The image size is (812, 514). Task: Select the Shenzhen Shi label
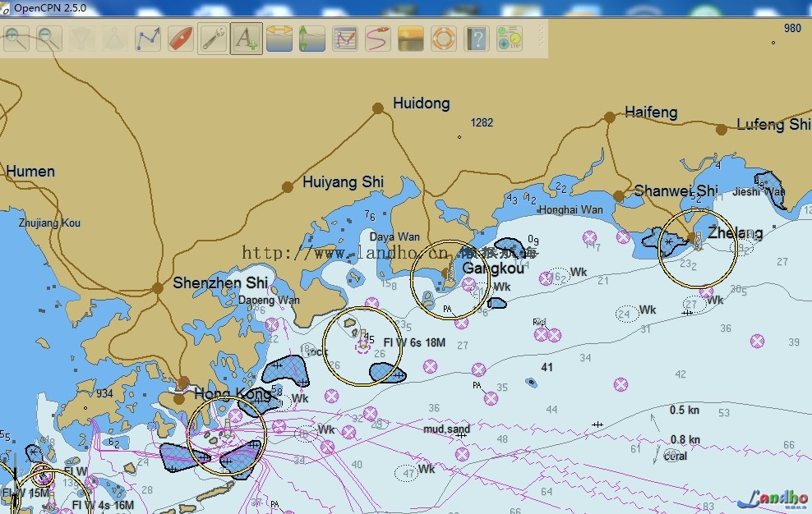(x=220, y=282)
